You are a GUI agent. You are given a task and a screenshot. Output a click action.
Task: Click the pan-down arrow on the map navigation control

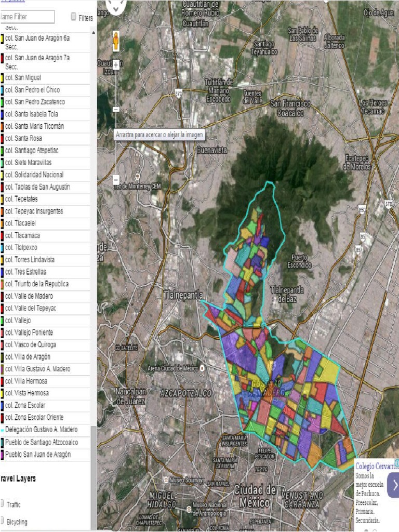point(116,9)
